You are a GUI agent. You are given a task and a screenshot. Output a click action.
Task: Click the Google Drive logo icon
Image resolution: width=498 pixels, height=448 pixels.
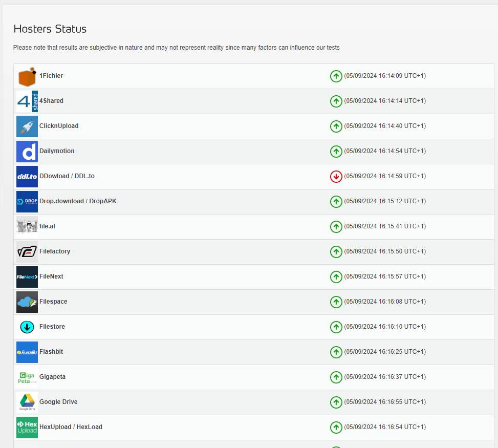(x=27, y=402)
